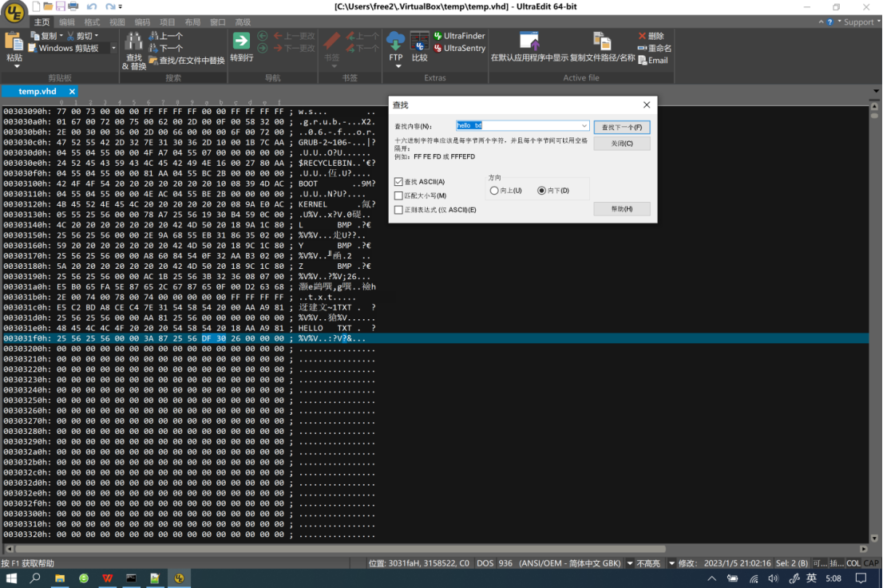The height and width of the screenshot is (588, 883).
Task: Switch to the 主页 ribbon tab
Action: click(42, 22)
